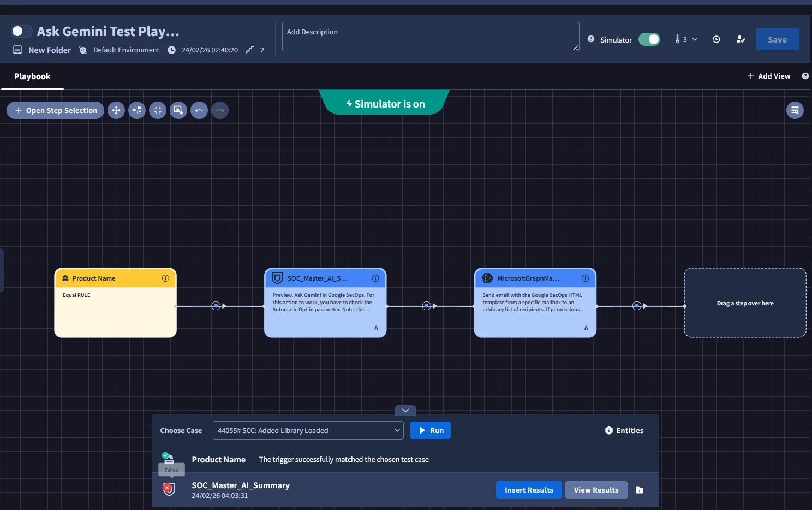Click the MicrosoftGraph logo icon on node
The width and height of the screenshot is (812, 510).
click(x=487, y=278)
